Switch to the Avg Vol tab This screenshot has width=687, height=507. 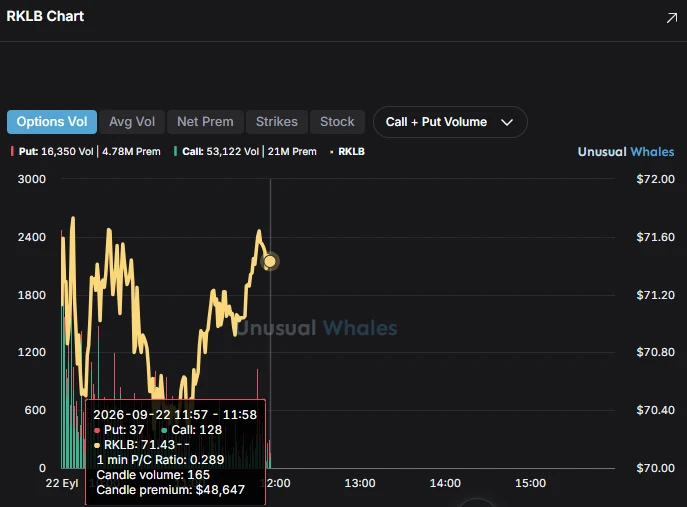pyautogui.click(x=132, y=122)
